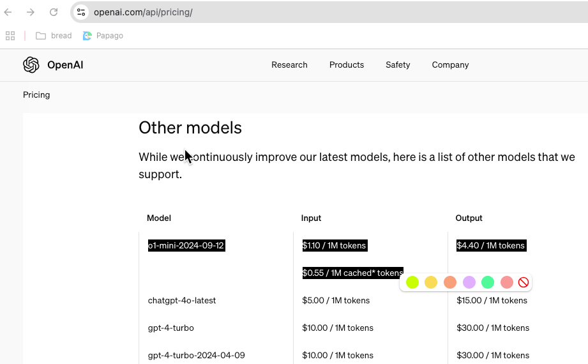Open the Company menu

coord(450,65)
